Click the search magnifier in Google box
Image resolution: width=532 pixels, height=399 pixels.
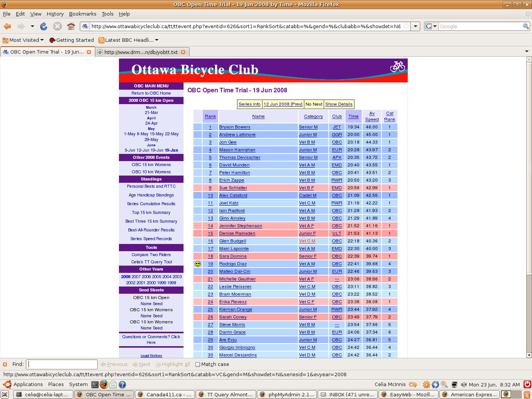coord(526,26)
